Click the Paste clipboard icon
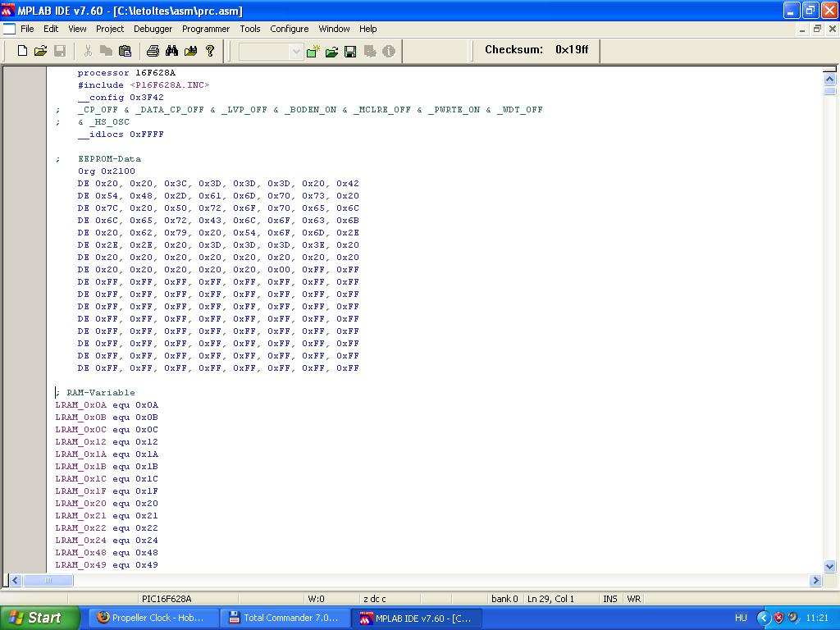 tap(125, 51)
